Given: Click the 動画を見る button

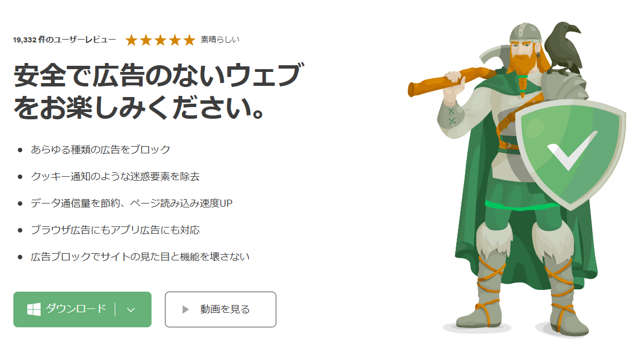Looking at the screenshot, I should (221, 309).
